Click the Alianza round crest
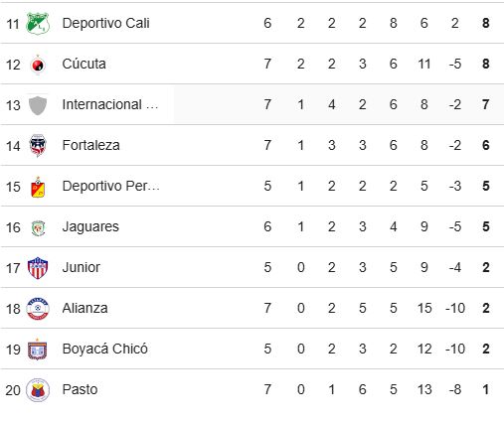504x423 pixels. [38, 309]
